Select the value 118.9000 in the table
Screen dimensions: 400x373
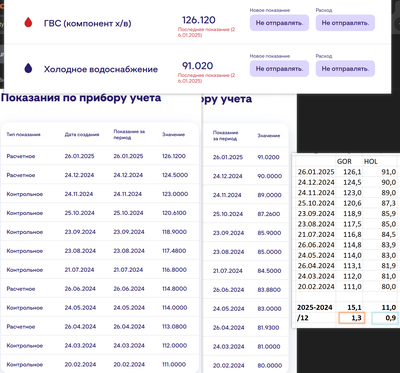(x=174, y=232)
